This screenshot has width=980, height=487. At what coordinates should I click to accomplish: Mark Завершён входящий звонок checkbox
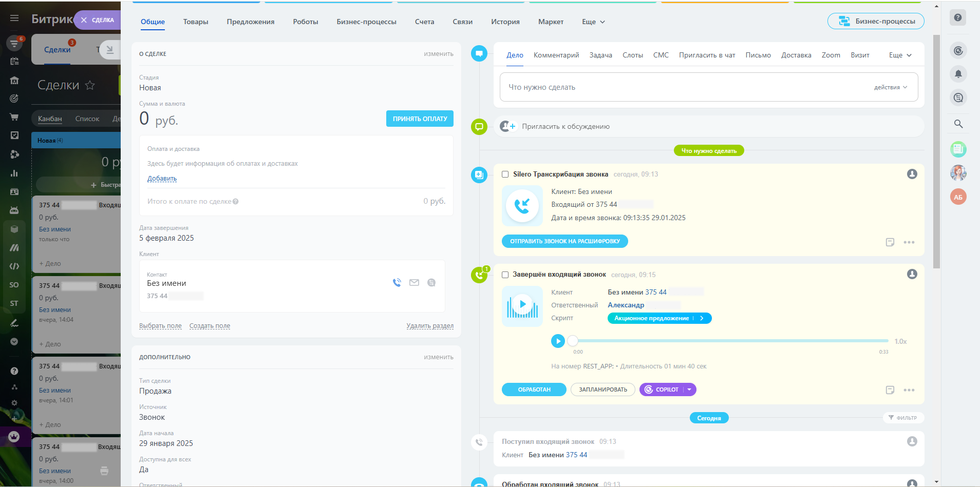(x=505, y=275)
